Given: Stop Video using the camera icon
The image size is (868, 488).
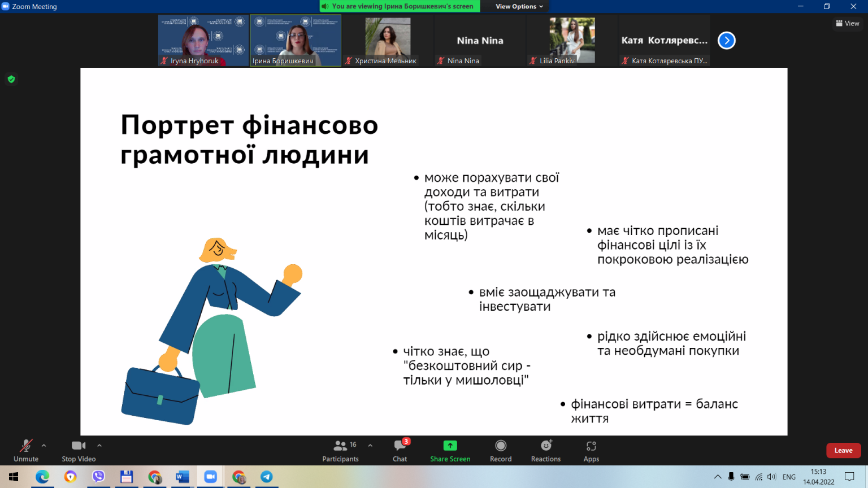Looking at the screenshot, I should [x=79, y=451].
